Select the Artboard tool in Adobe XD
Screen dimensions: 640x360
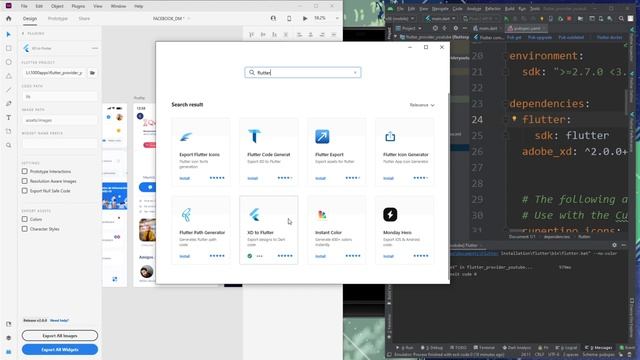point(9,131)
